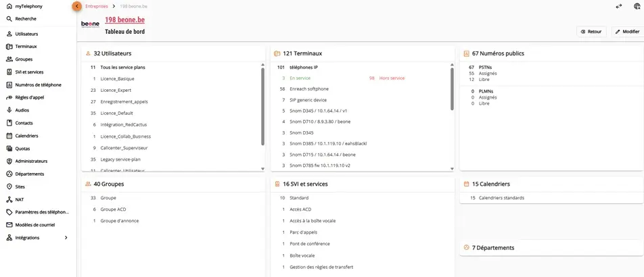The image size is (644, 277).
Task: Click the Terminaux sidebar icon
Action: pyautogui.click(x=9, y=47)
